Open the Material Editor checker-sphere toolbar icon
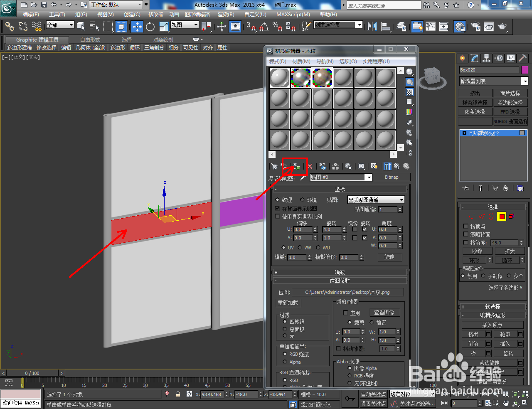The image size is (532, 409). (460, 27)
